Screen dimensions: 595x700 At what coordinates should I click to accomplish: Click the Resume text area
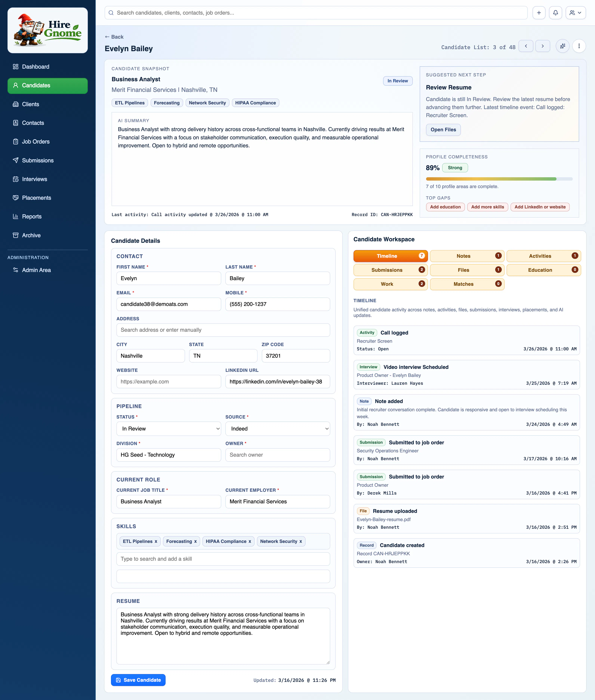pyautogui.click(x=223, y=636)
